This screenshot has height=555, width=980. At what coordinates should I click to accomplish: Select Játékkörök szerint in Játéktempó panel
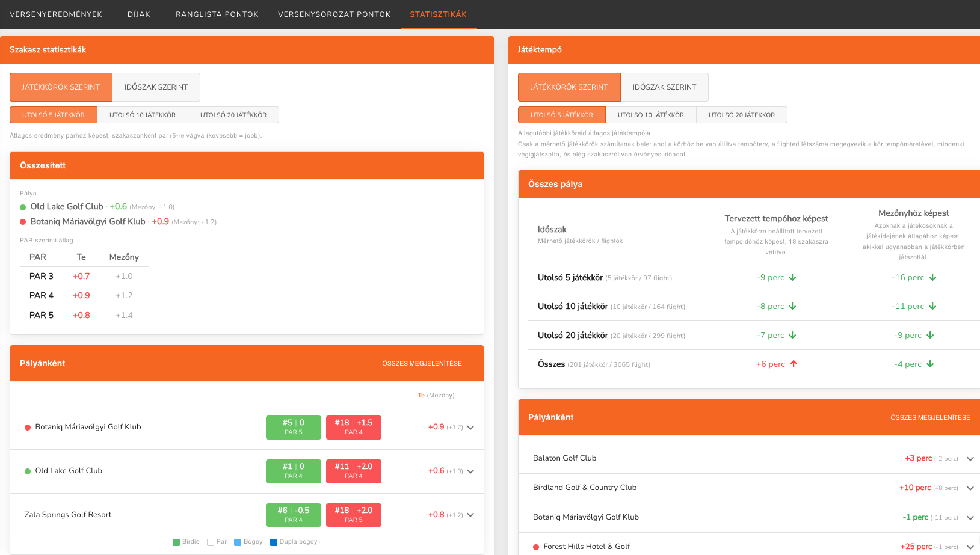coord(569,87)
